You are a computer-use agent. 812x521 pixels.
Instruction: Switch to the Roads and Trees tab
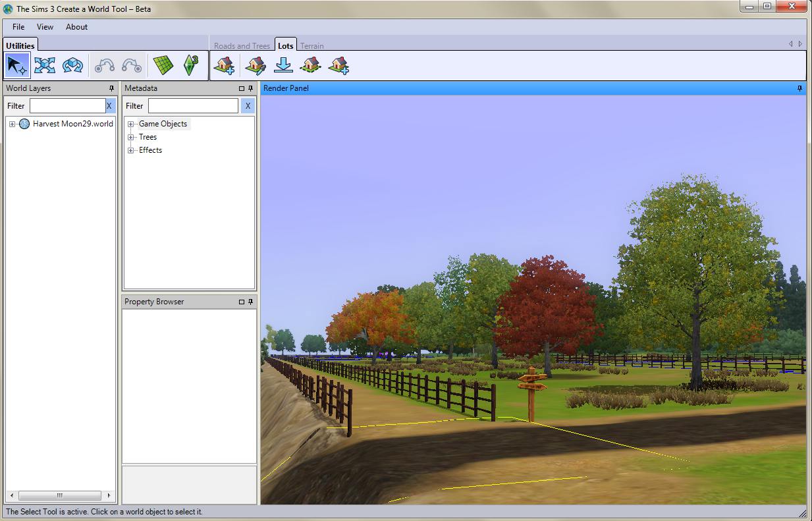pyautogui.click(x=242, y=46)
